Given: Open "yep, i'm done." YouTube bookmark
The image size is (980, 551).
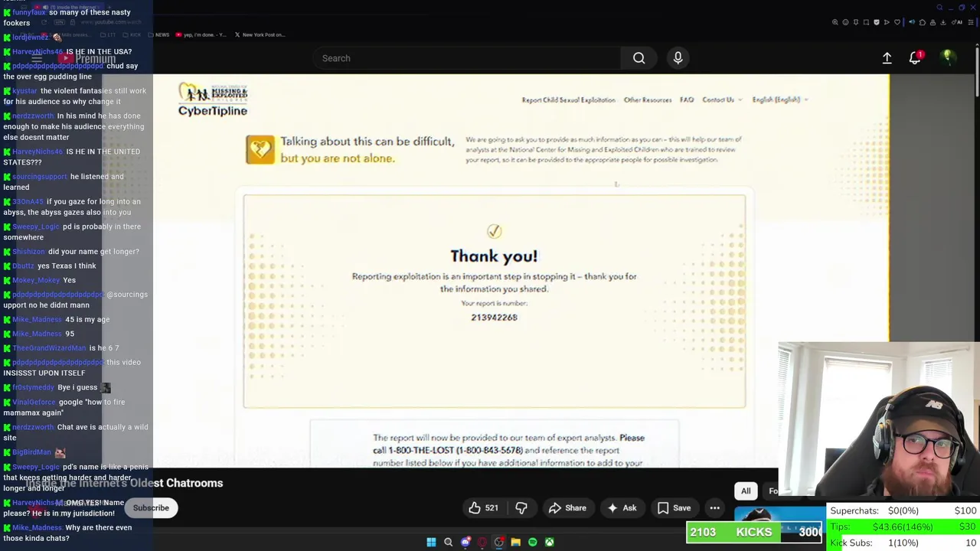Looking at the screenshot, I should [x=201, y=34].
